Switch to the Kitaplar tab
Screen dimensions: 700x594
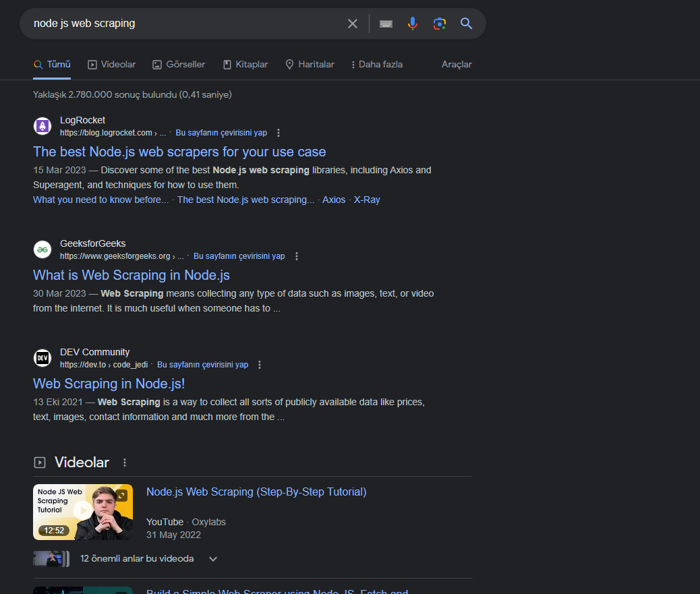(x=245, y=65)
